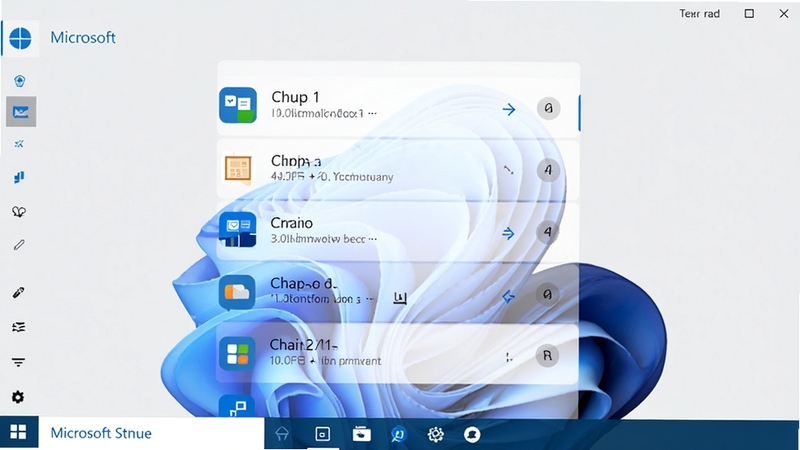Click the Microsoft title text
800x450 pixels.
click(83, 37)
